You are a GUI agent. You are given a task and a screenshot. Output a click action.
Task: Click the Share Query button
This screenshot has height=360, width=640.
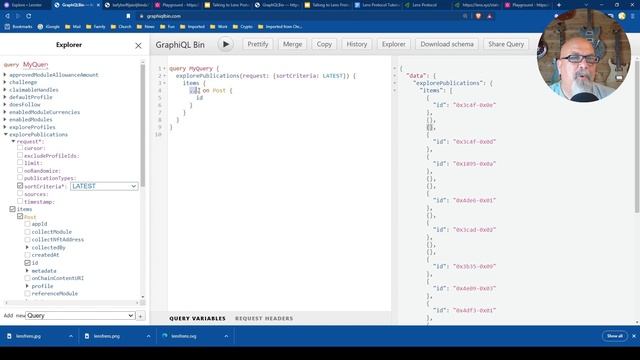coord(506,44)
